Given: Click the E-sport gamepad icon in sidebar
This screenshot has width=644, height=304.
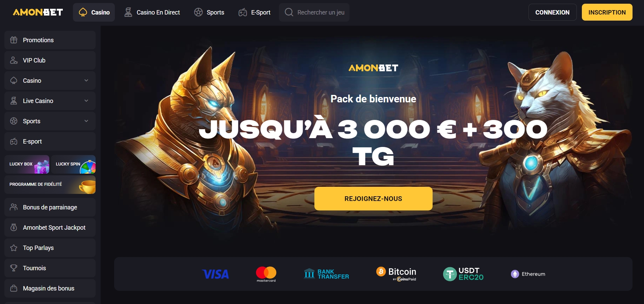Looking at the screenshot, I should click(x=14, y=141).
